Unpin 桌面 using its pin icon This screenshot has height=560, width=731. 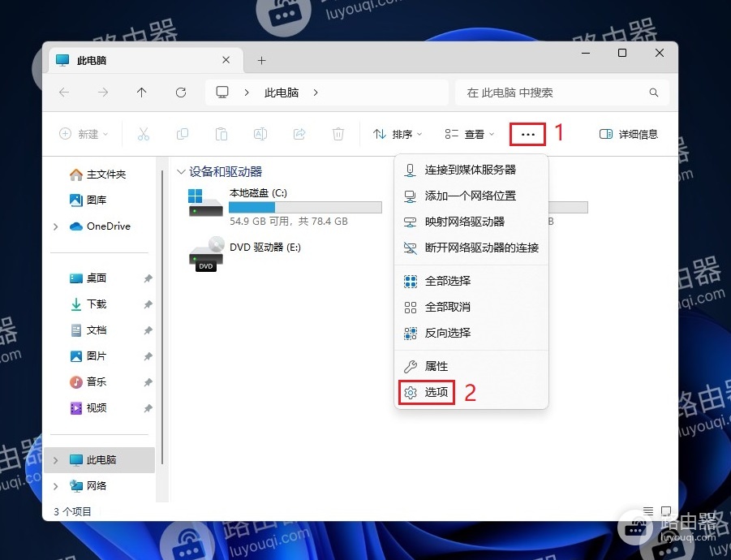click(148, 278)
